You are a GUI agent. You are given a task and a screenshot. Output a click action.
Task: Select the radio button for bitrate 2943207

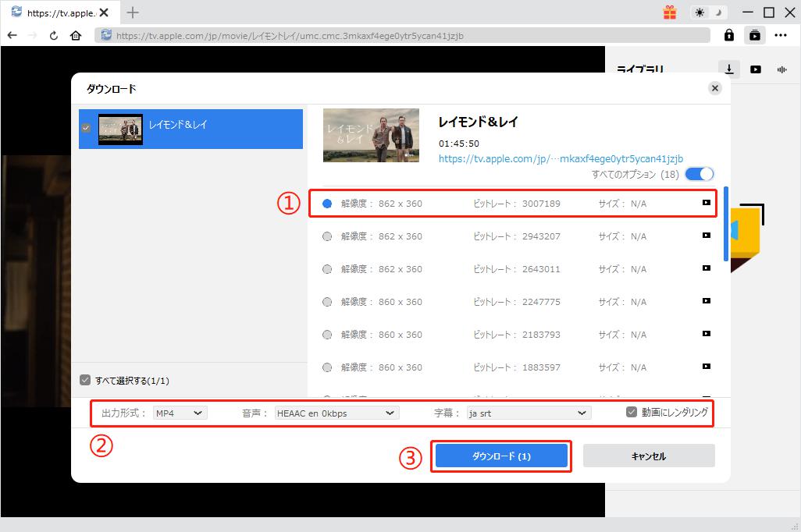[x=327, y=236]
